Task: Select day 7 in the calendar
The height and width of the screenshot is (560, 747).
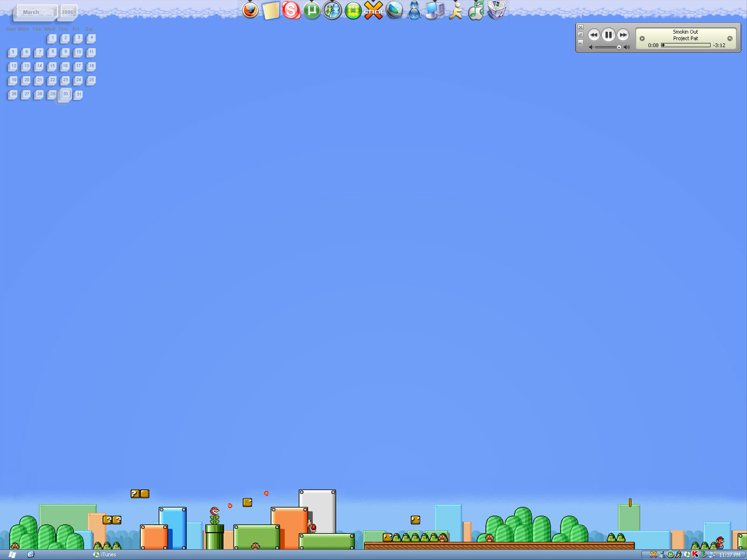Action: click(x=39, y=52)
